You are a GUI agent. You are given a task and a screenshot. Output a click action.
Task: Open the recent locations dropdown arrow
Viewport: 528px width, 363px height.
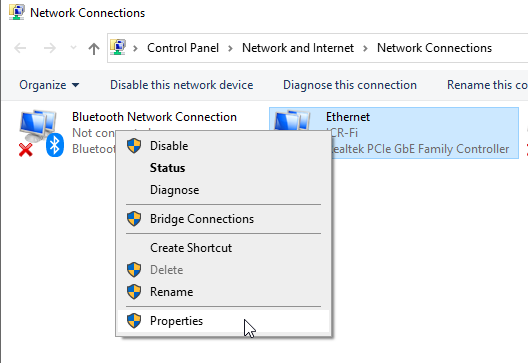point(73,48)
